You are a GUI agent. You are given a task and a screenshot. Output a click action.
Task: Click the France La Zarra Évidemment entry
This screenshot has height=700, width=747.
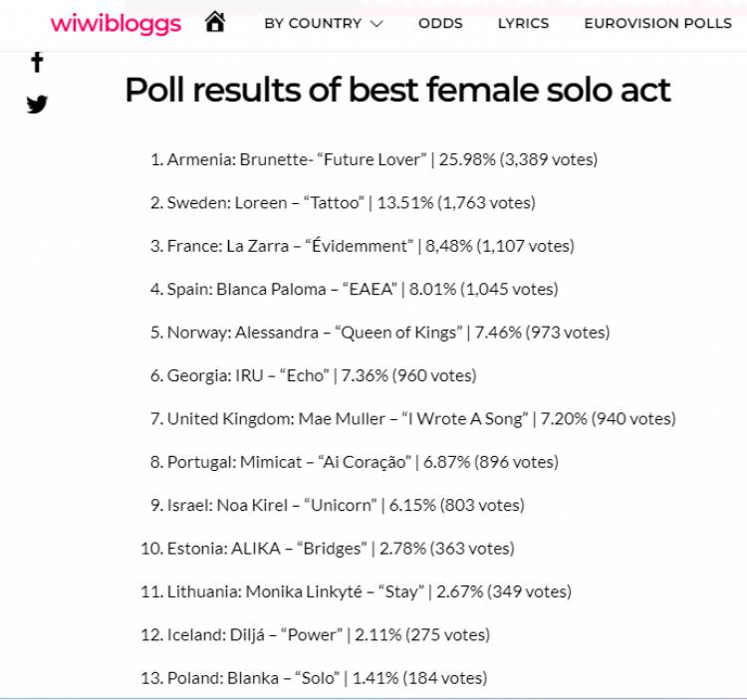pyautogui.click(x=363, y=246)
